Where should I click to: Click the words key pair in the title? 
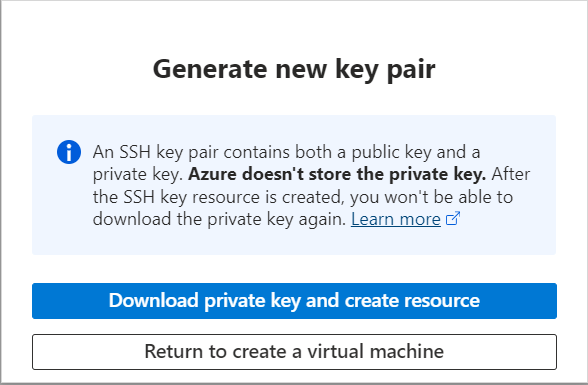[x=385, y=70]
